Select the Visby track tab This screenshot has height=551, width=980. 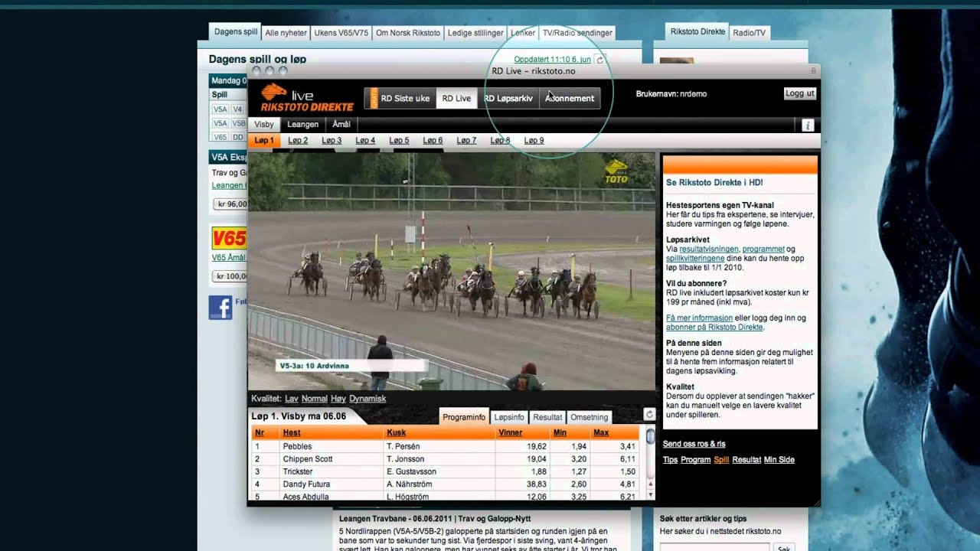click(x=264, y=125)
